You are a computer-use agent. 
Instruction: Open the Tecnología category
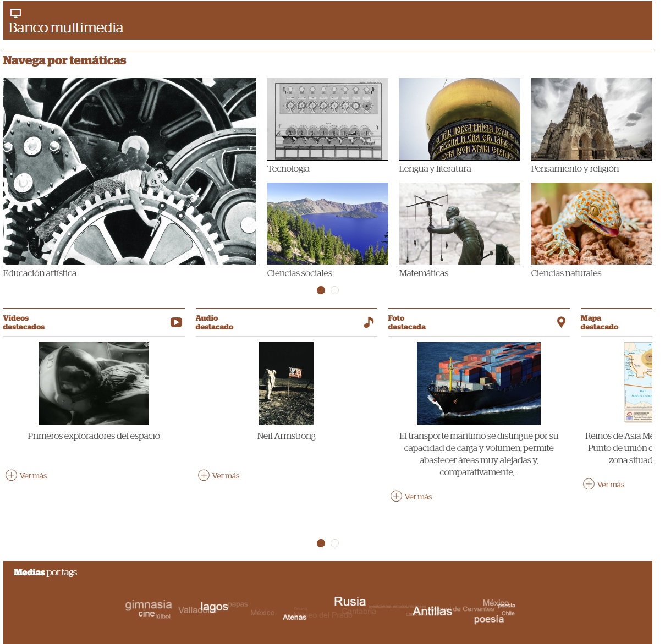pos(327,119)
